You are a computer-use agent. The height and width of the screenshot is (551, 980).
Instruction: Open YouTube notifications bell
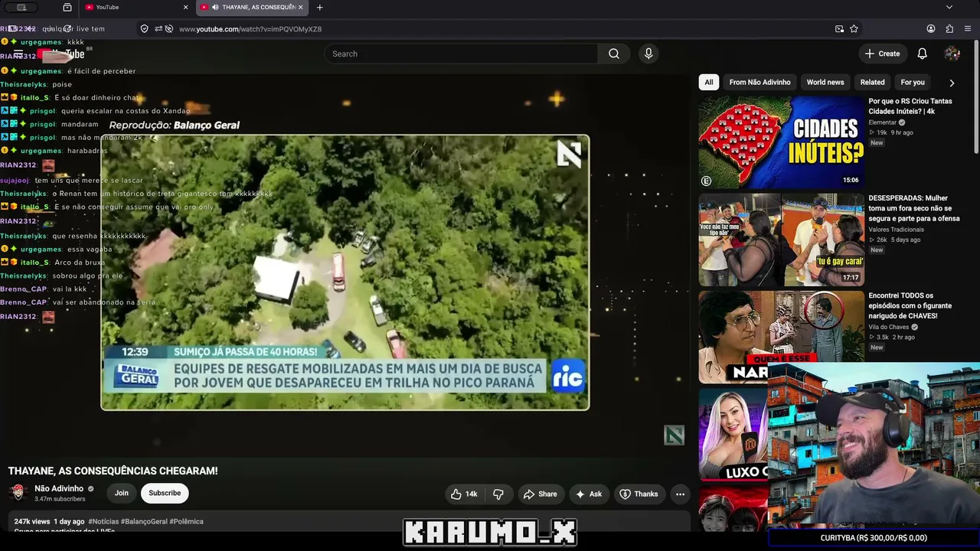923,54
